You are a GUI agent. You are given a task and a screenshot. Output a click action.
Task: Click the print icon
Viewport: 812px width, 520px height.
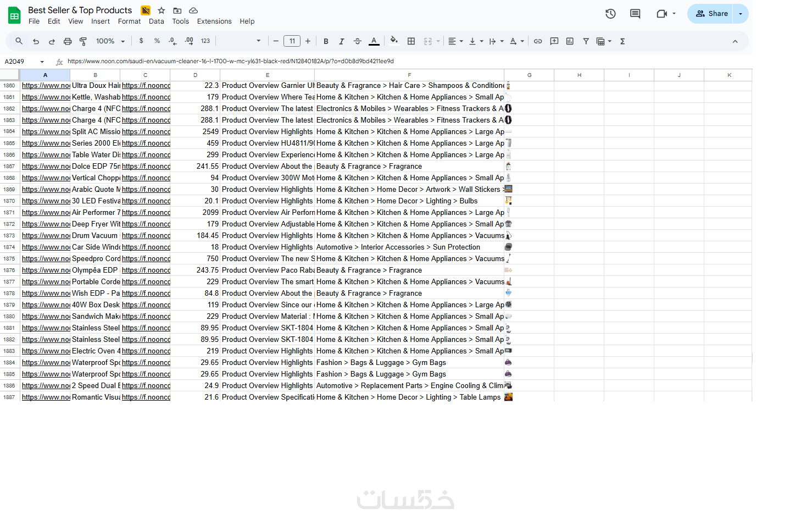[x=68, y=41]
